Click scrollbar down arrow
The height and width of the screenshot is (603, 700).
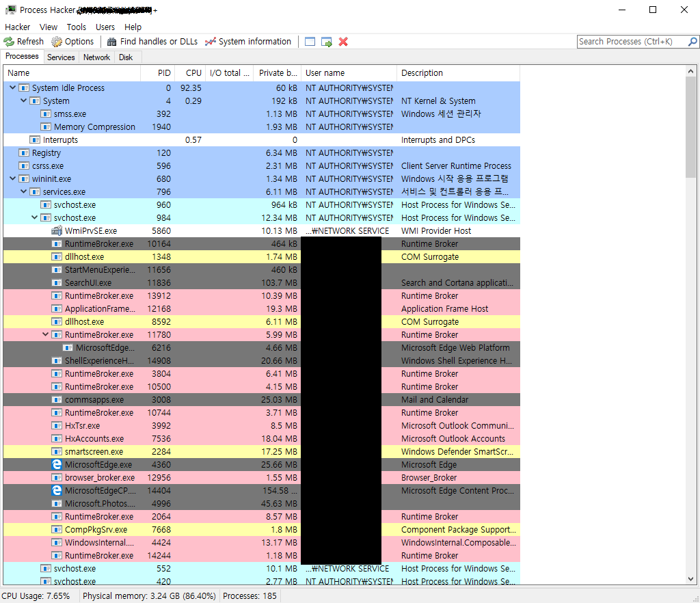click(x=690, y=579)
